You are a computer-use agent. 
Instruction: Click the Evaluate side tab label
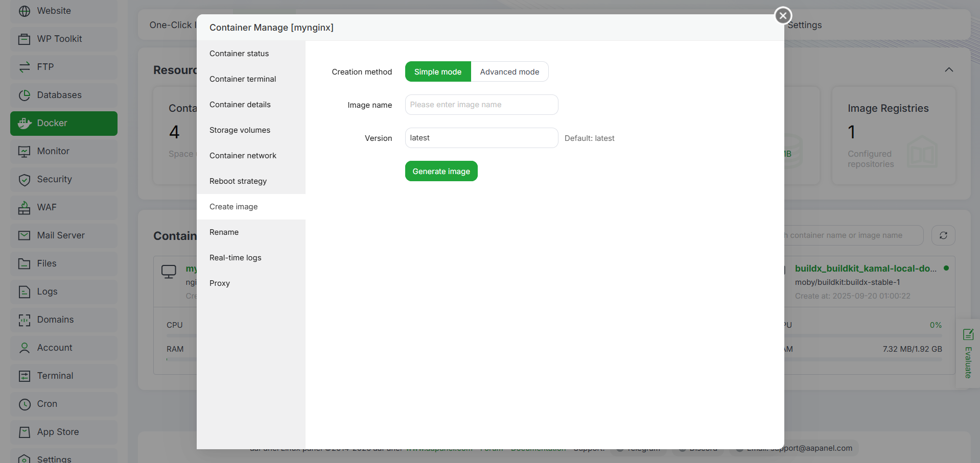click(968, 362)
